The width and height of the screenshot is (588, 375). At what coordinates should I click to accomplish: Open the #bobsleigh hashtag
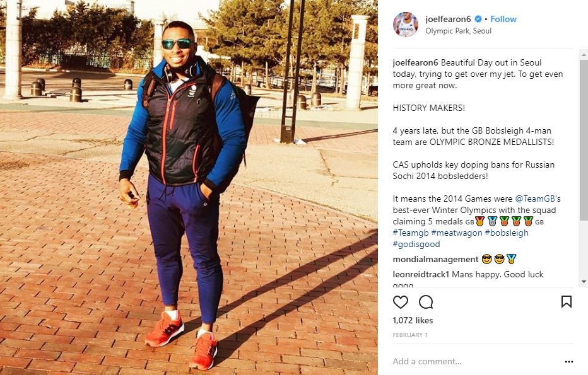coord(507,233)
